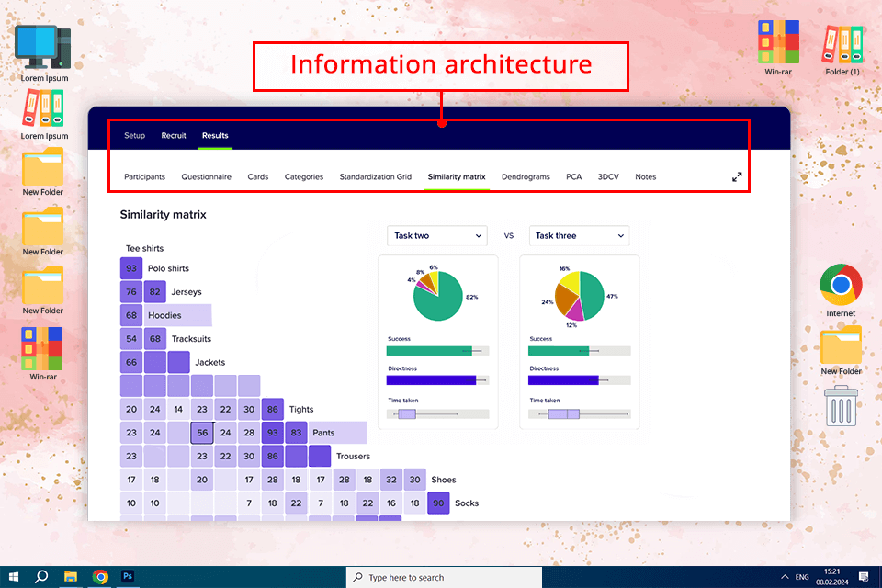Open the Internet Chrome desktop shortcut
Viewport: 882px width, 588px height.
841,289
